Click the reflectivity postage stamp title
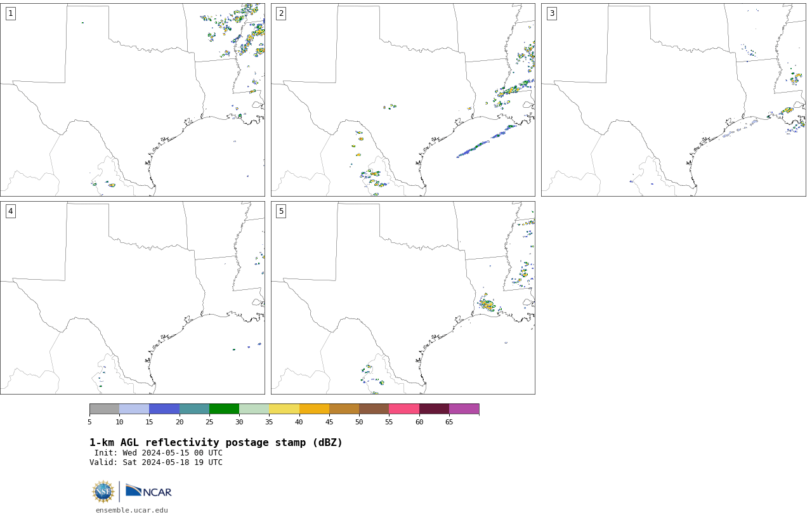This screenshot has width=812, height=517. (x=216, y=443)
